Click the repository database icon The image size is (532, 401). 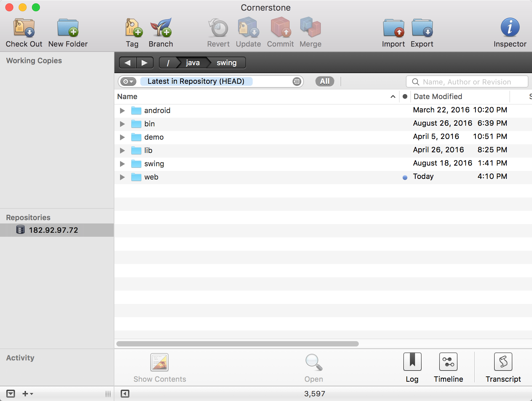click(x=21, y=230)
